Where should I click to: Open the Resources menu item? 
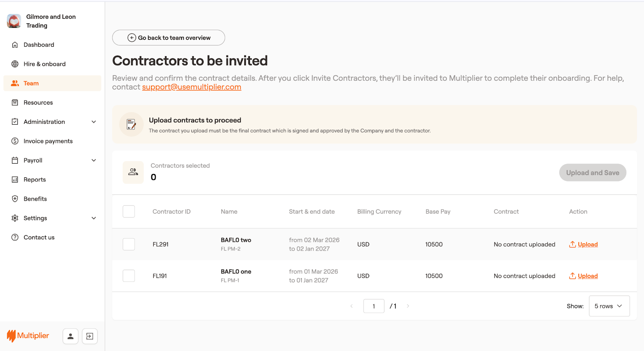(38, 103)
